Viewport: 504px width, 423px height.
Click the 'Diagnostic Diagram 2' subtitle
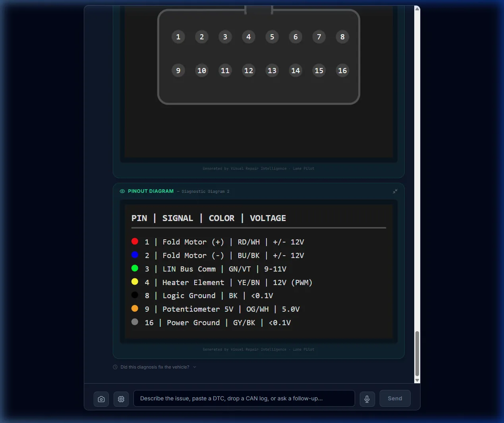(x=205, y=192)
